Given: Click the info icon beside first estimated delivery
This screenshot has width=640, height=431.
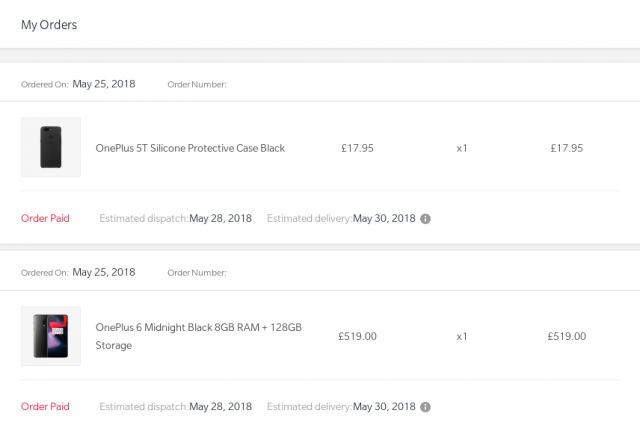Looking at the screenshot, I should [425, 219].
